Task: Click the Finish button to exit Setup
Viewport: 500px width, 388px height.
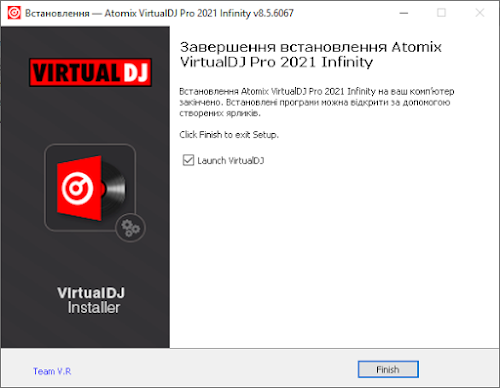Action: tap(388, 369)
